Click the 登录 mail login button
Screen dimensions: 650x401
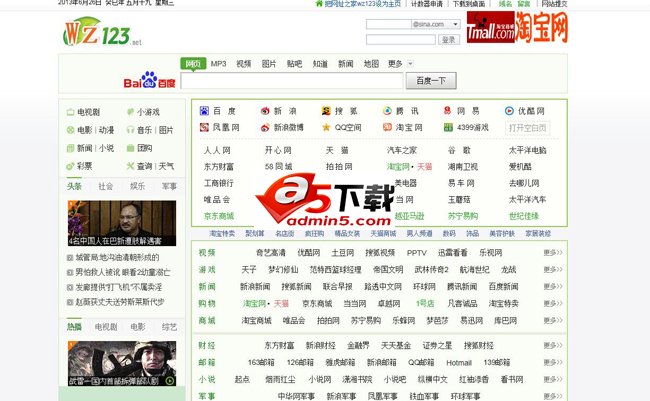coord(449,40)
